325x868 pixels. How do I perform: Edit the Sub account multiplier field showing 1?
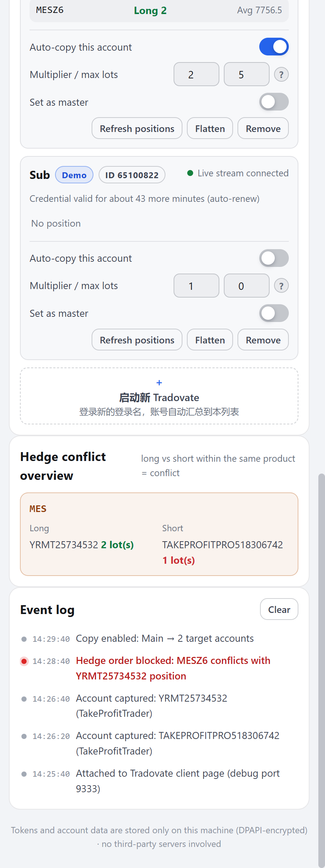pyautogui.click(x=196, y=286)
